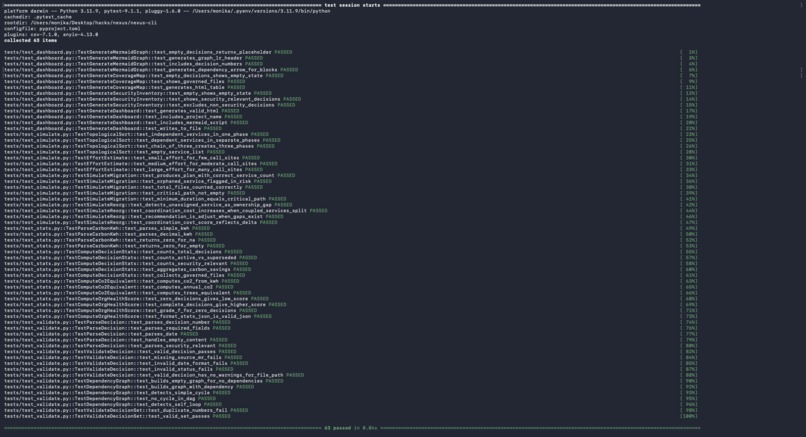Select the test_medium_effort_for_moderate_call_sites line
The image size is (806, 437).
click(141, 163)
